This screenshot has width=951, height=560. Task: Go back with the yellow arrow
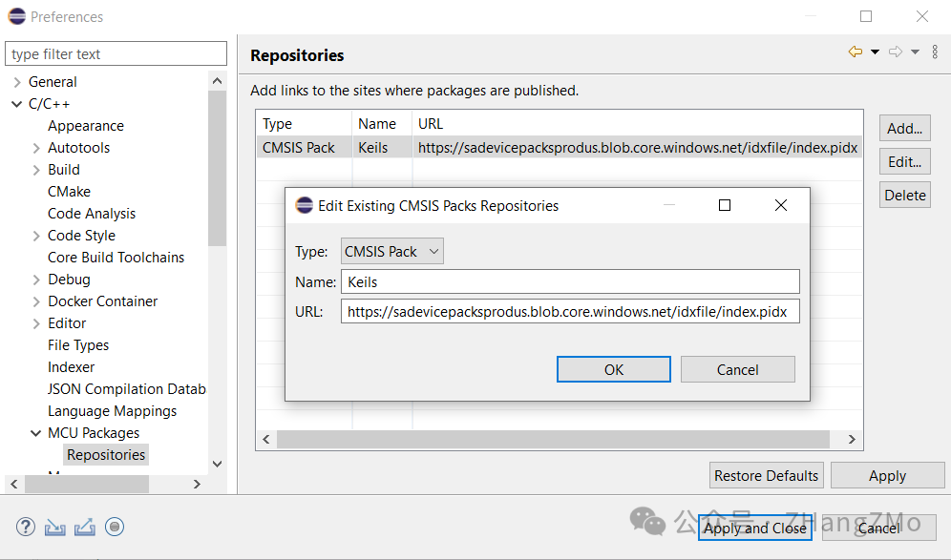856,52
